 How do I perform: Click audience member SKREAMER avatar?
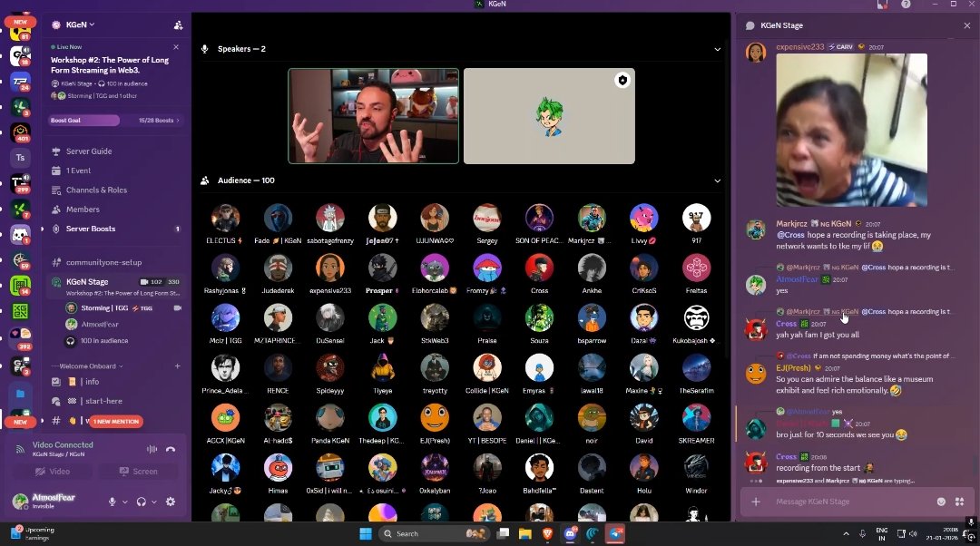pyautogui.click(x=696, y=418)
